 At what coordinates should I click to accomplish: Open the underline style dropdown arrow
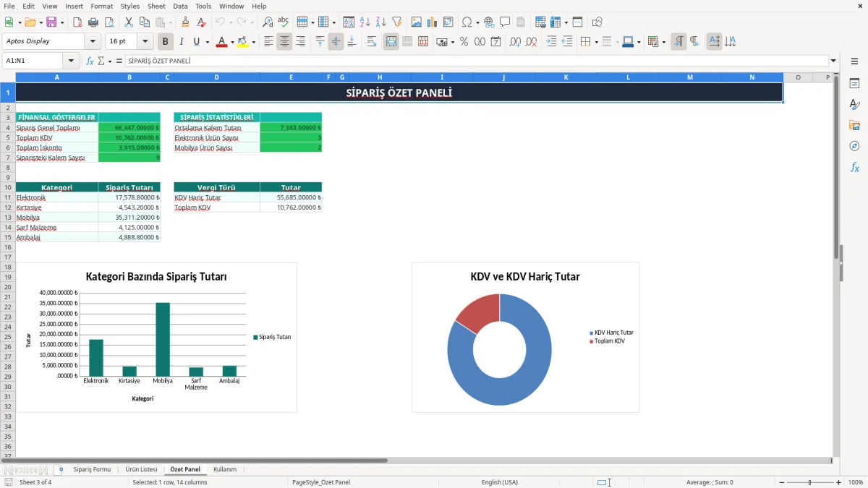(207, 42)
